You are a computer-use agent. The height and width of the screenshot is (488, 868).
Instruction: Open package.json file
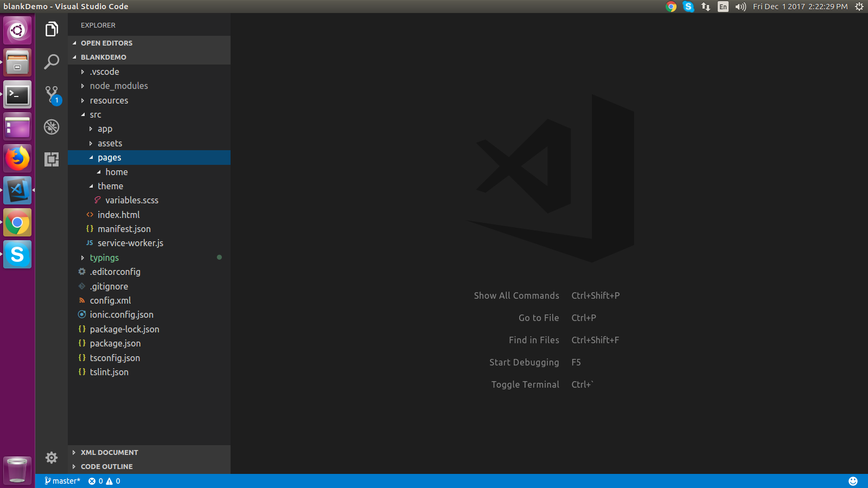[x=149, y=343]
